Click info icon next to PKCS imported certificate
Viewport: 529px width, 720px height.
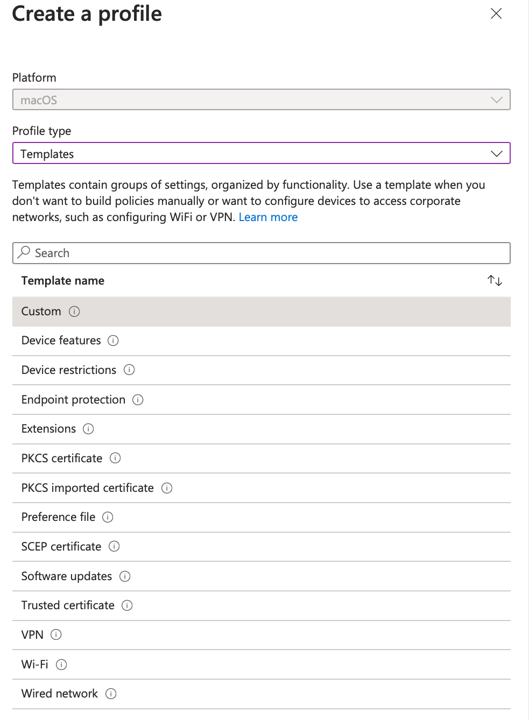pos(167,488)
